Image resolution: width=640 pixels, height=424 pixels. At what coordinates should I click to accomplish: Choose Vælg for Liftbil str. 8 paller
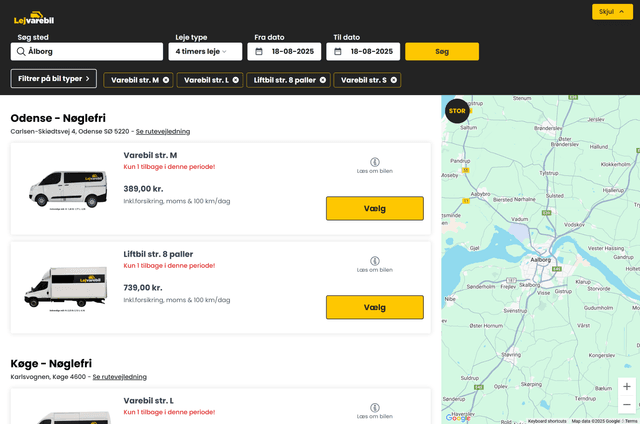click(374, 307)
